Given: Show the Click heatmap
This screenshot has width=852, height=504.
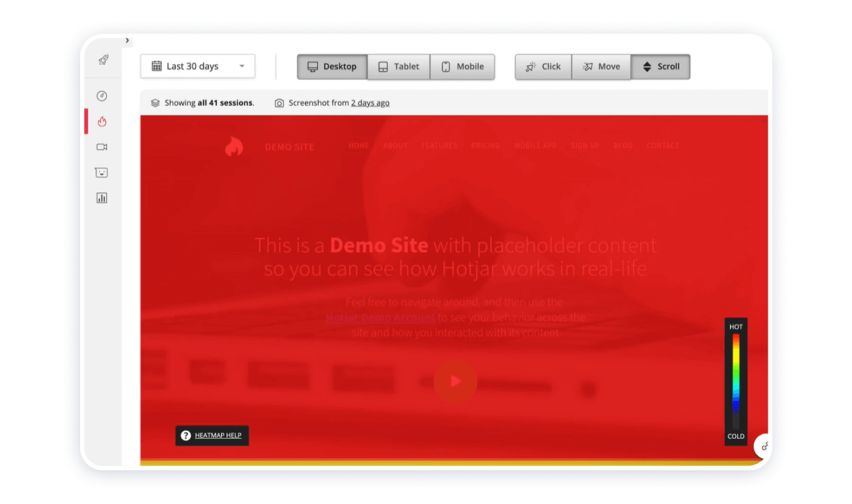Looking at the screenshot, I should [543, 67].
